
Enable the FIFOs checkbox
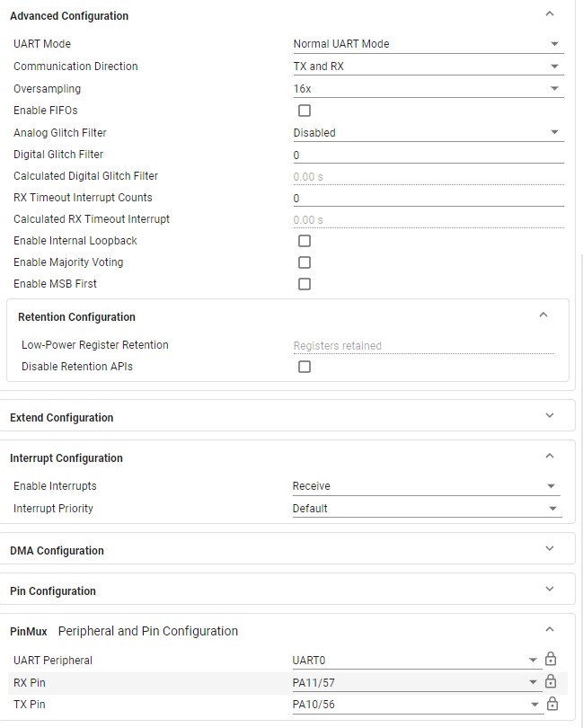pos(305,111)
